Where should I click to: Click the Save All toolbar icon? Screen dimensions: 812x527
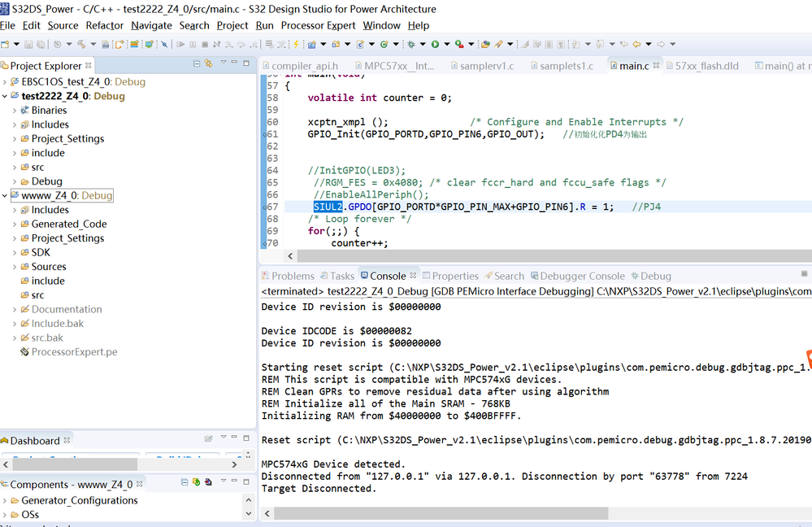41,45
